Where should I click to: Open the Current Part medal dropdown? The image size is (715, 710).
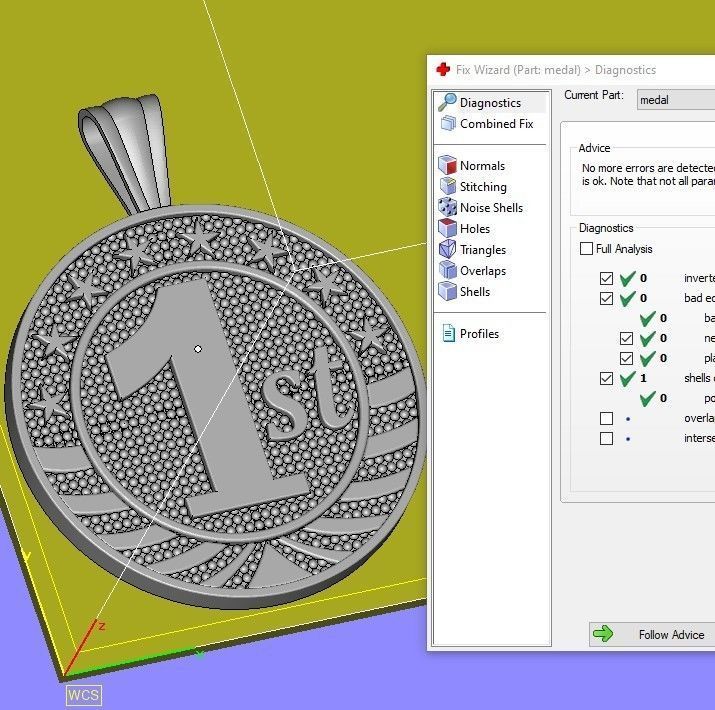point(676,100)
